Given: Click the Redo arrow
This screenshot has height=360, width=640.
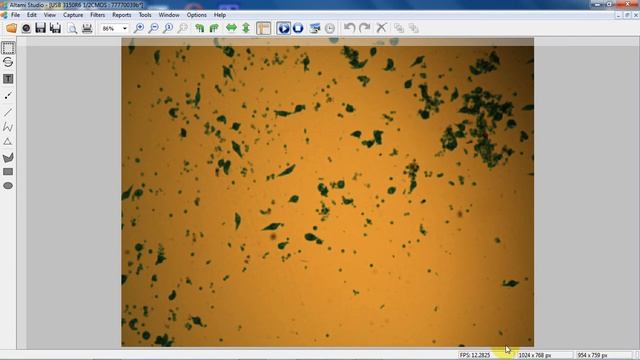Looking at the screenshot, I should click(x=364, y=28).
